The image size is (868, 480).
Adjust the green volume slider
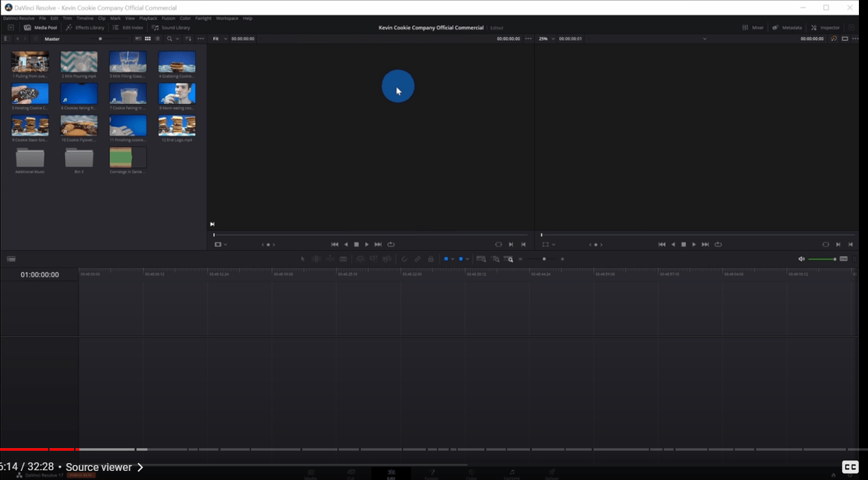click(x=822, y=260)
